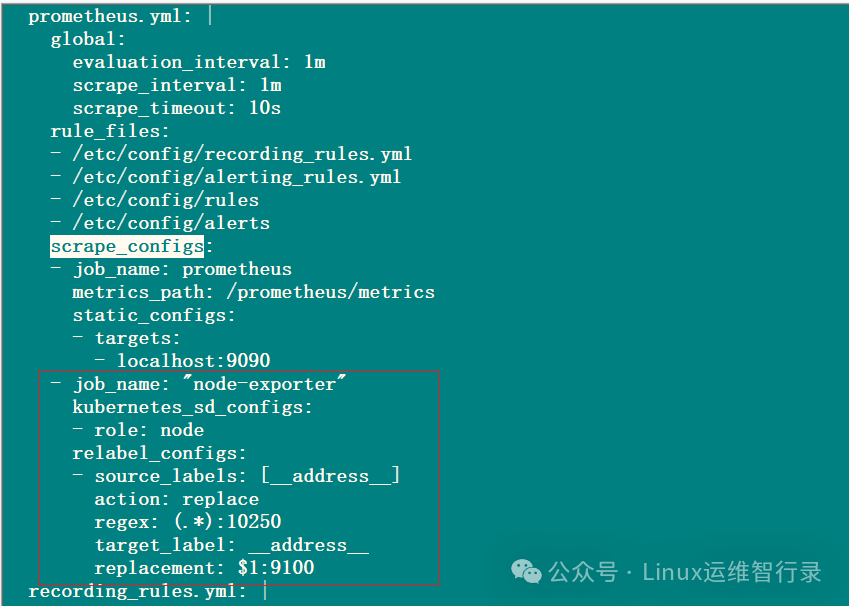Image resolution: width=849 pixels, height=606 pixels.
Task: Click the job_name: prometheus line
Action: 182,269
